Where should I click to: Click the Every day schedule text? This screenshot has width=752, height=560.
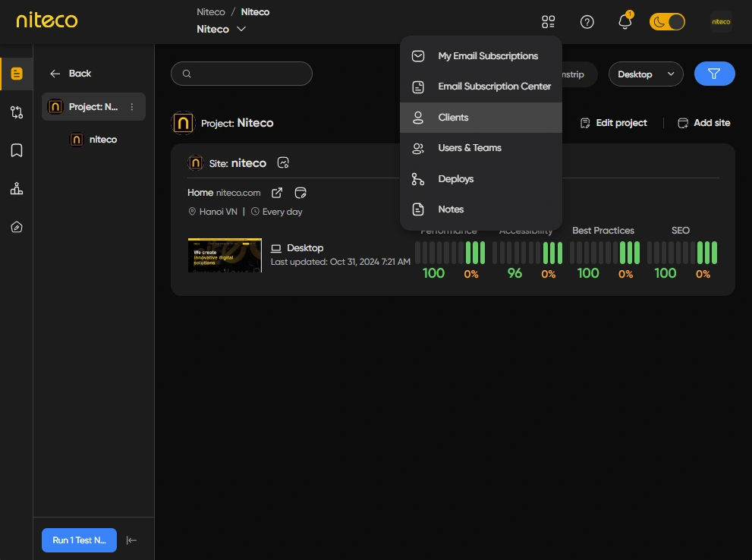coord(282,212)
